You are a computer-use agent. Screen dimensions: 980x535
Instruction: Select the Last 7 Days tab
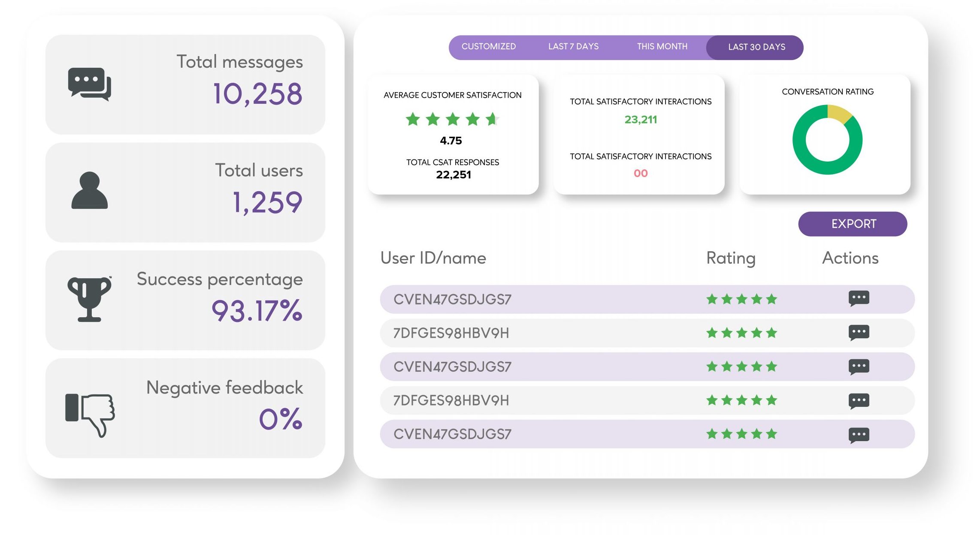[573, 46]
